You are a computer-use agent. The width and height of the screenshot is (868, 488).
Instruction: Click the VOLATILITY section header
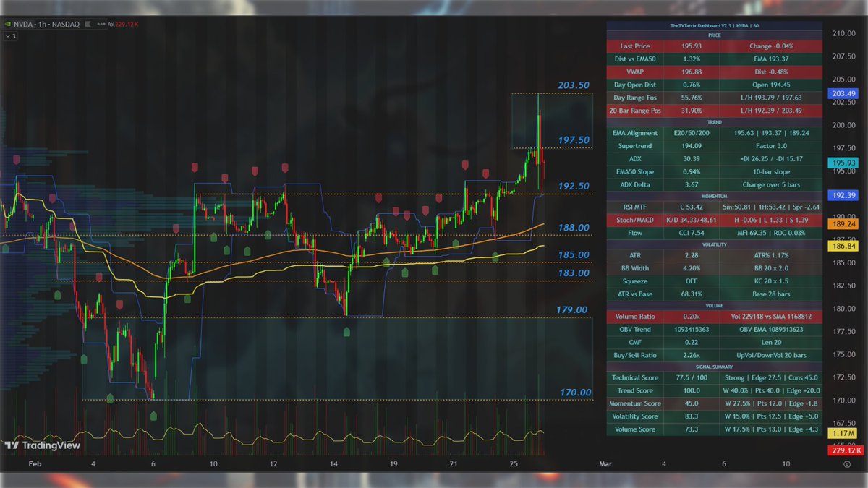coord(714,244)
